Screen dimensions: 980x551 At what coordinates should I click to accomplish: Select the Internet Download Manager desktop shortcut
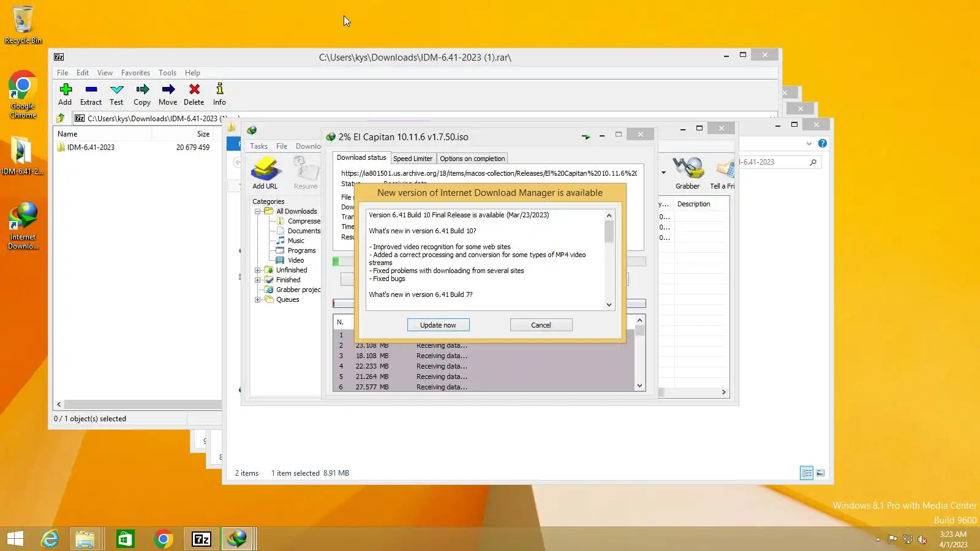coord(23,226)
